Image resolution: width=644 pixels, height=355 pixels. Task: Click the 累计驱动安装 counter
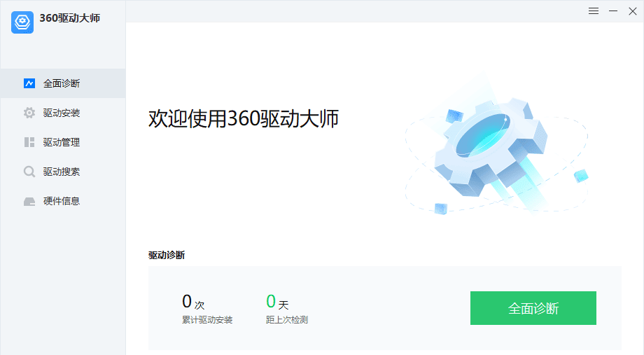[207, 308]
